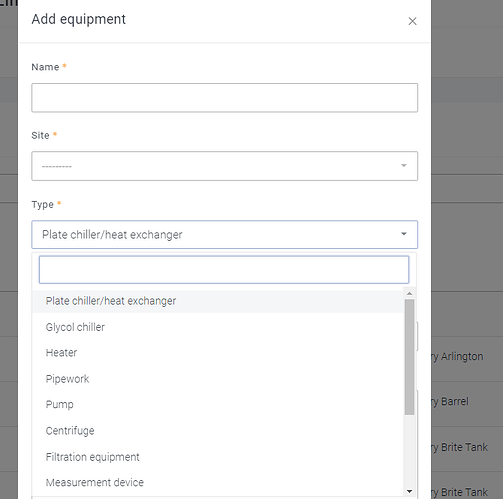This screenshot has height=499, width=503.
Task: Open the Site dropdown
Action: (x=224, y=166)
